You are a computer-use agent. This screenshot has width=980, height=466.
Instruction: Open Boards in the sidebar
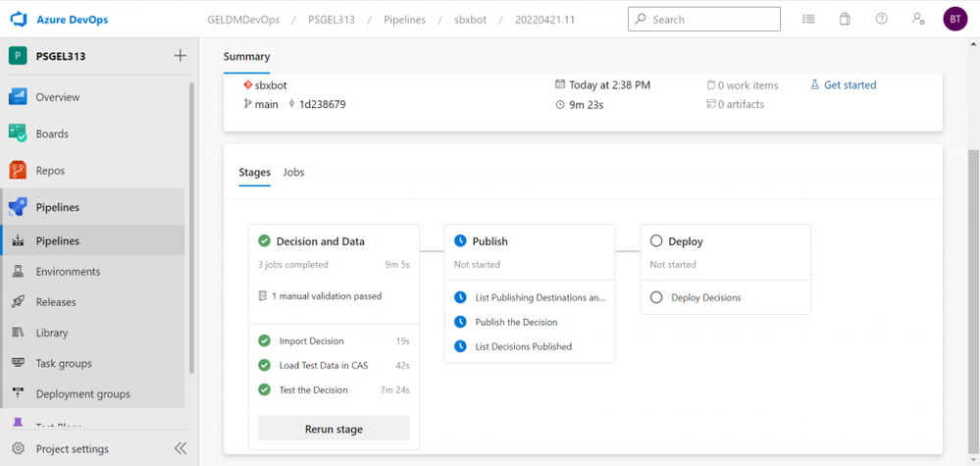(x=52, y=133)
